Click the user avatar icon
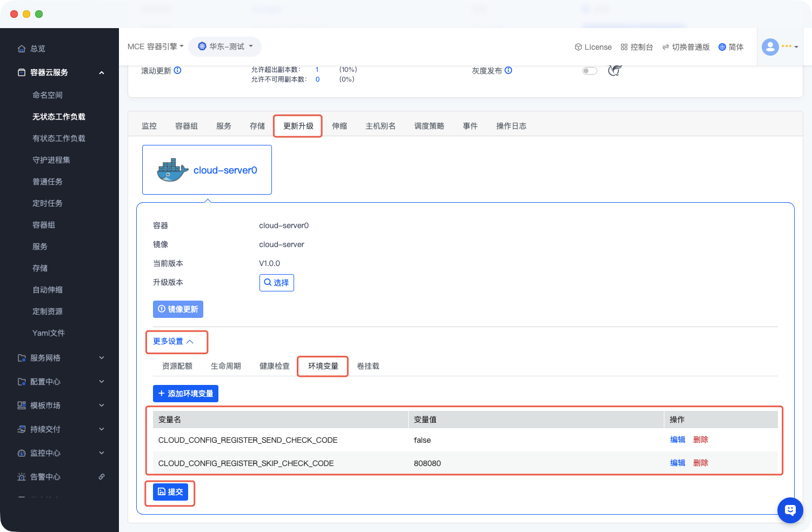This screenshot has width=812, height=532. point(770,47)
